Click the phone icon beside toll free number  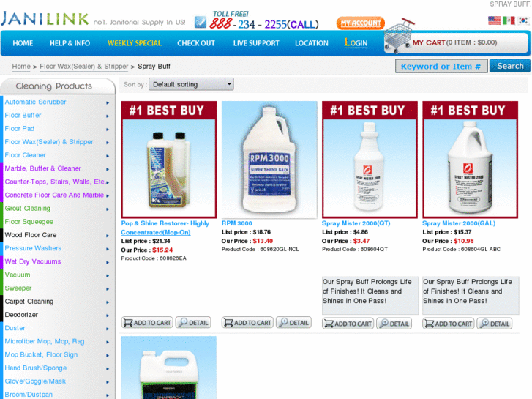[201, 23]
